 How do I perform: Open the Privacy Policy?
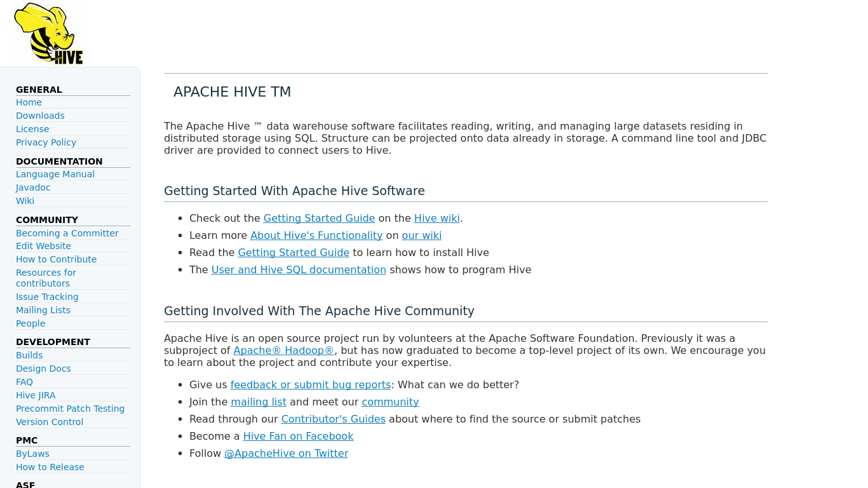point(46,142)
